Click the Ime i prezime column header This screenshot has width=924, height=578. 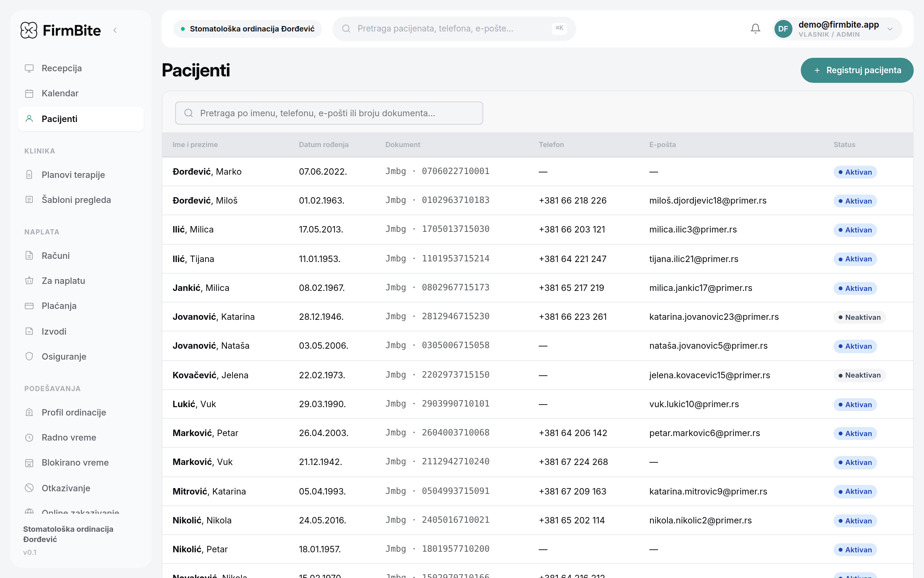(x=195, y=144)
